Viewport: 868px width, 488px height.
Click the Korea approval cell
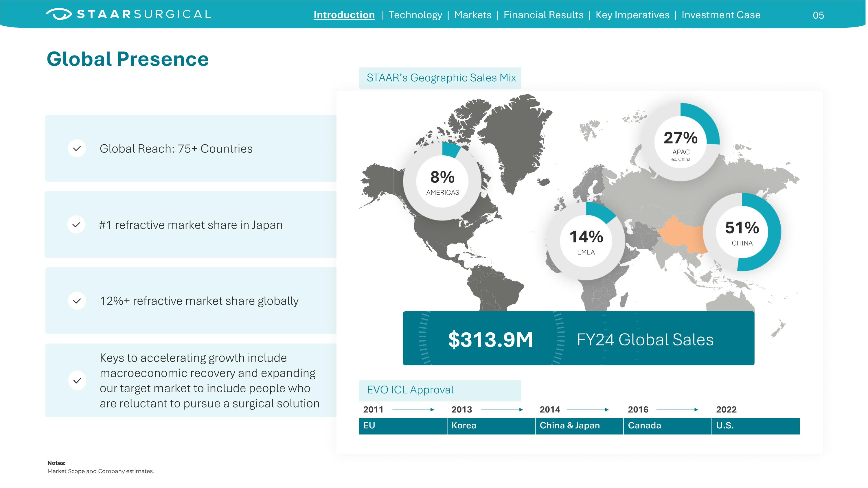click(491, 426)
